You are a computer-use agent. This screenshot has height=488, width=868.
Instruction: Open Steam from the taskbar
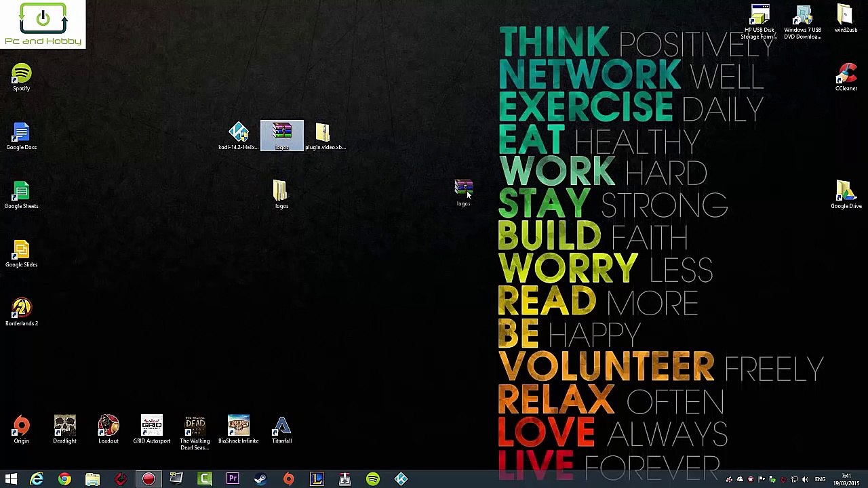click(x=260, y=480)
